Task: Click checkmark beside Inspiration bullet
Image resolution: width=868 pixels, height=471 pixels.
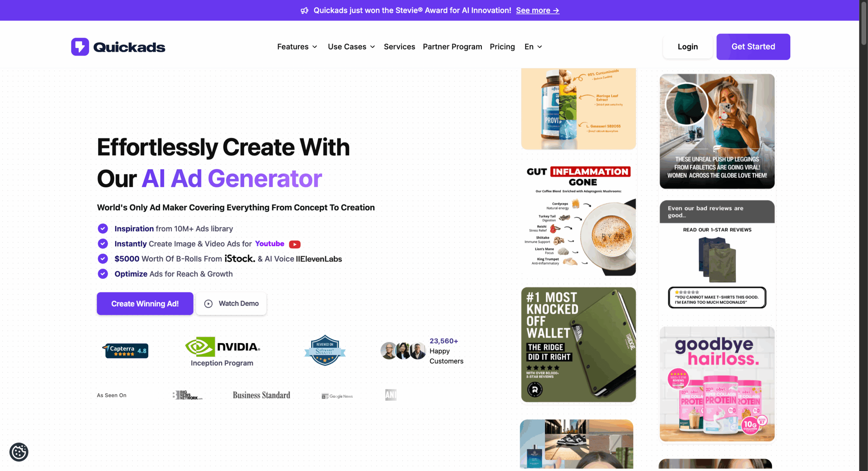Action: tap(103, 229)
